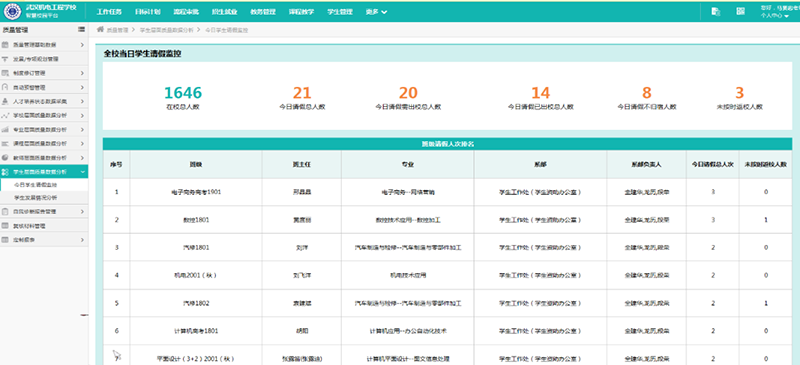
Task: Click 今日学生请假监控 submenu link
Action: [35, 185]
